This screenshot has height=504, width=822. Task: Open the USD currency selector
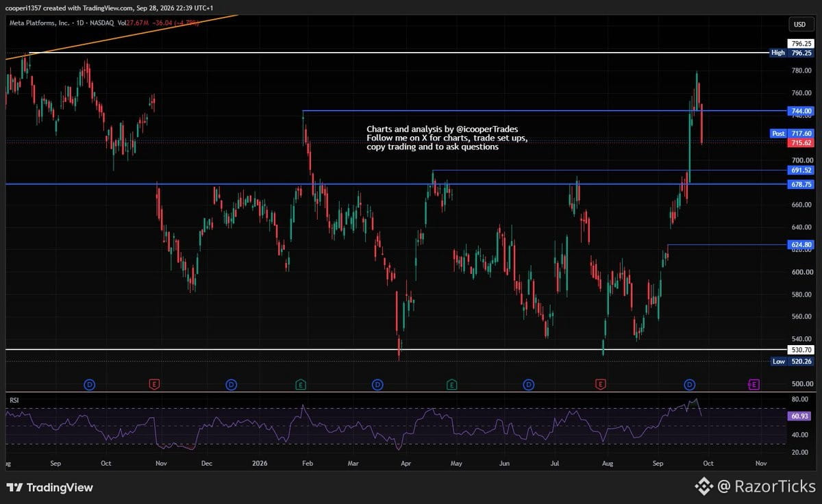[799, 25]
